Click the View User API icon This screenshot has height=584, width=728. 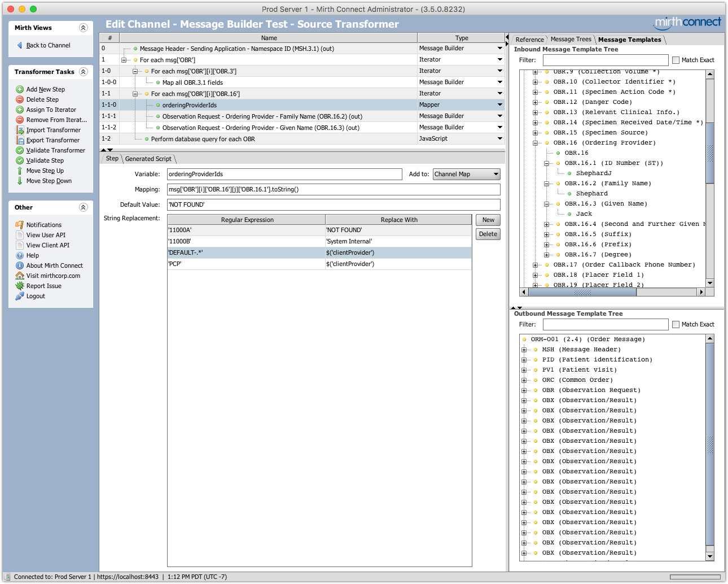20,235
